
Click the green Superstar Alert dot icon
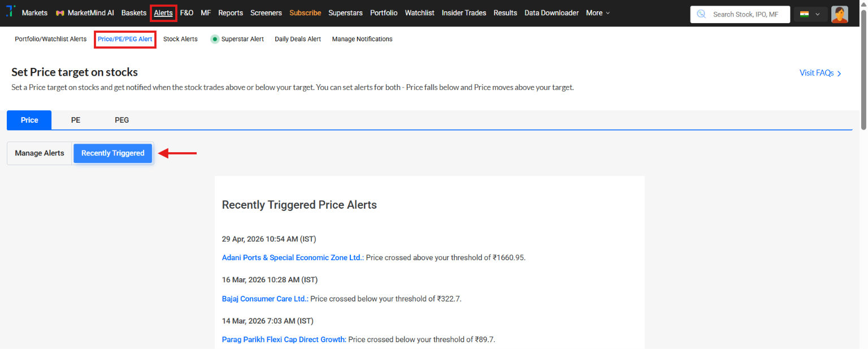[215, 39]
